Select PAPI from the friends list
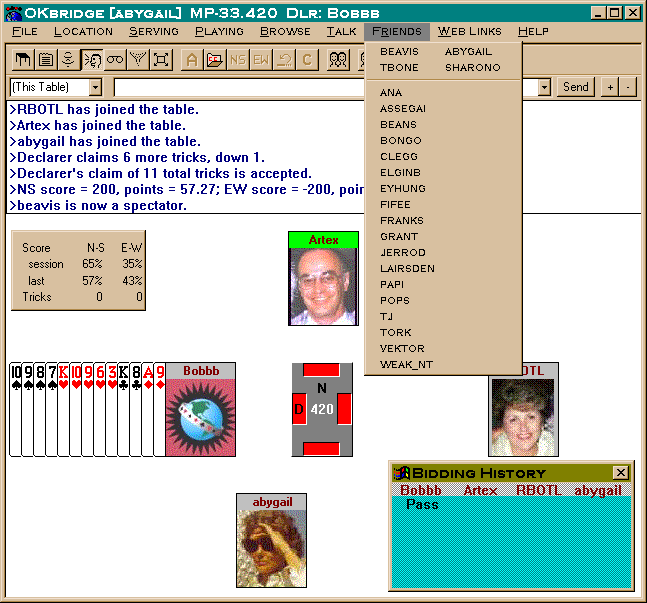The width and height of the screenshot is (647, 603). 444,284
